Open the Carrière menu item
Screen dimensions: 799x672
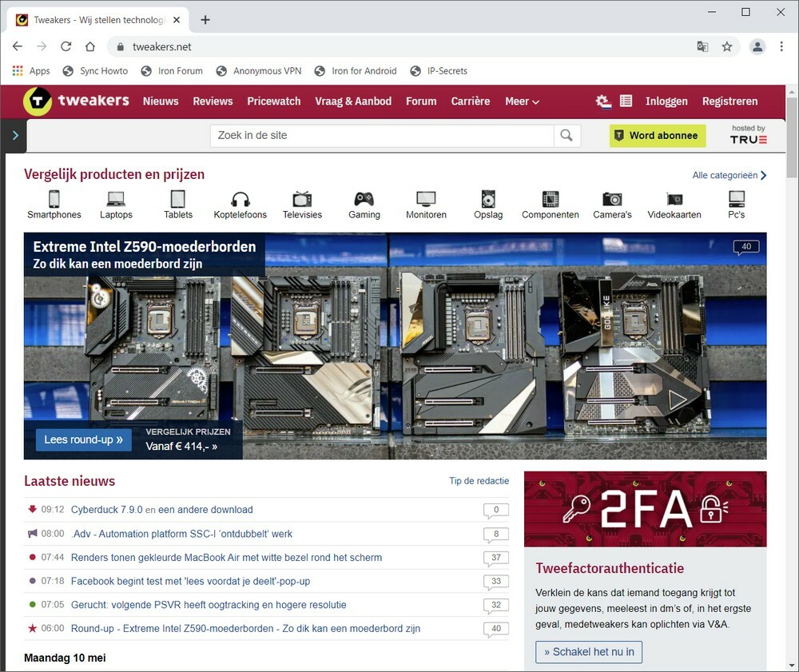click(x=471, y=101)
